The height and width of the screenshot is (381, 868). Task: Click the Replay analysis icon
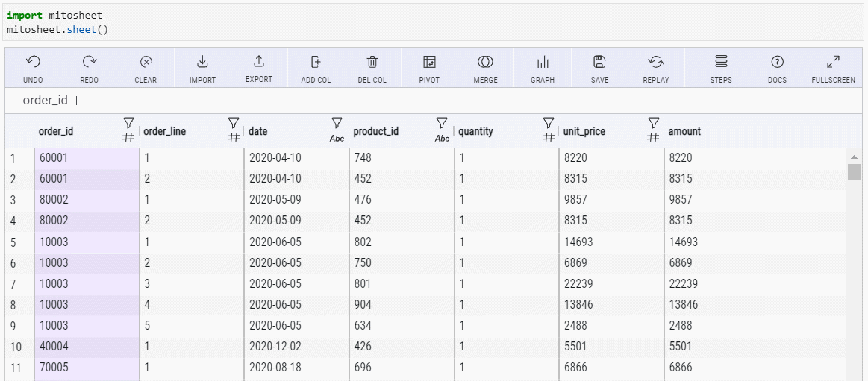pos(656,63)
